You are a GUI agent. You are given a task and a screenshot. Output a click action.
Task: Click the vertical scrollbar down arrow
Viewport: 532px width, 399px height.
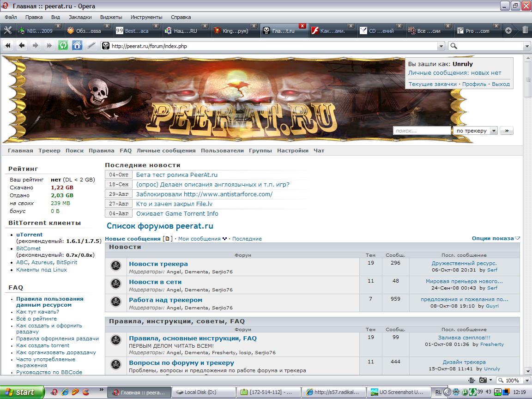[x=527, y=371]
